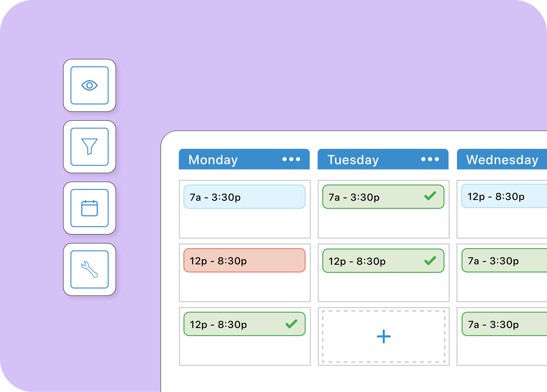The width and height of the screenshot is (547, 392).
Task: Click the eye view icon button
Action: click(89, 85)
